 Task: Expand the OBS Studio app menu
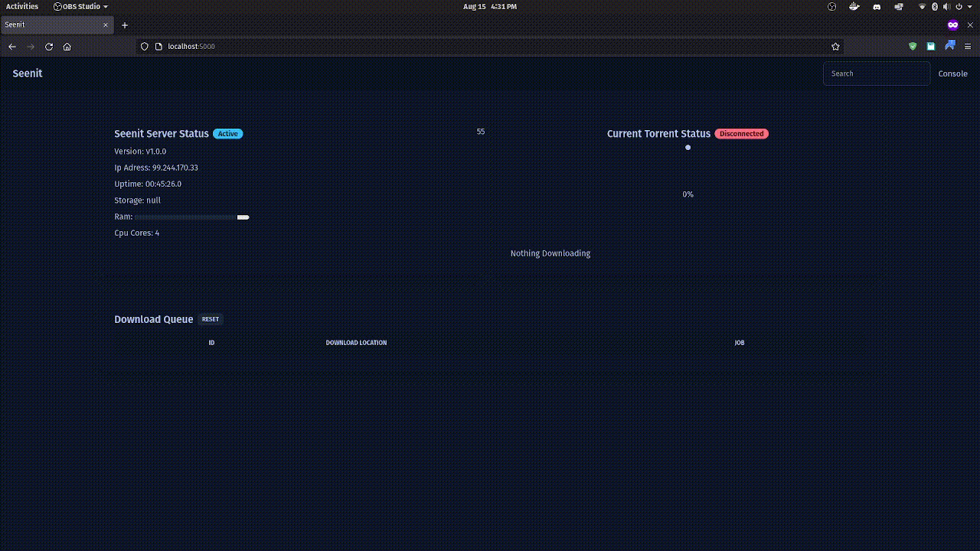80,7
